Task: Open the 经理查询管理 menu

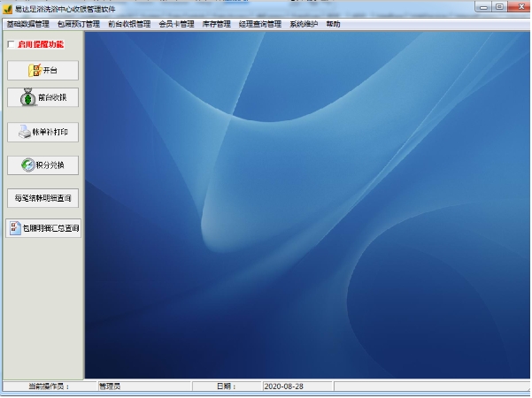Action: [x=260, y=24]
